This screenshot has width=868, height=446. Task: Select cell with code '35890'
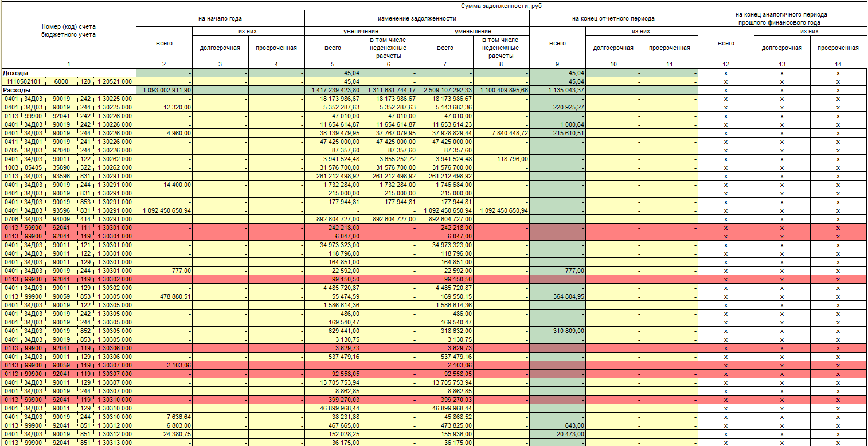coord(61,167)
